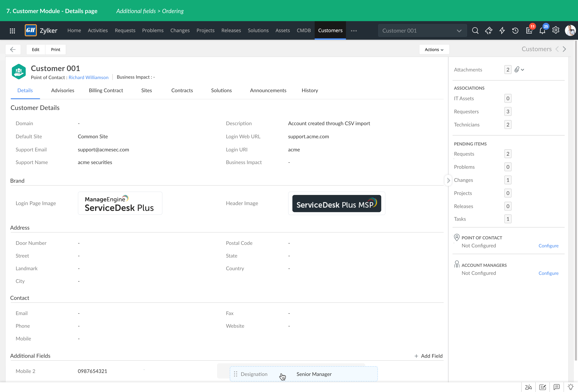578x392 pixels.
Task: Open the attachments paperclip dropdown
Action: [519, 70]
